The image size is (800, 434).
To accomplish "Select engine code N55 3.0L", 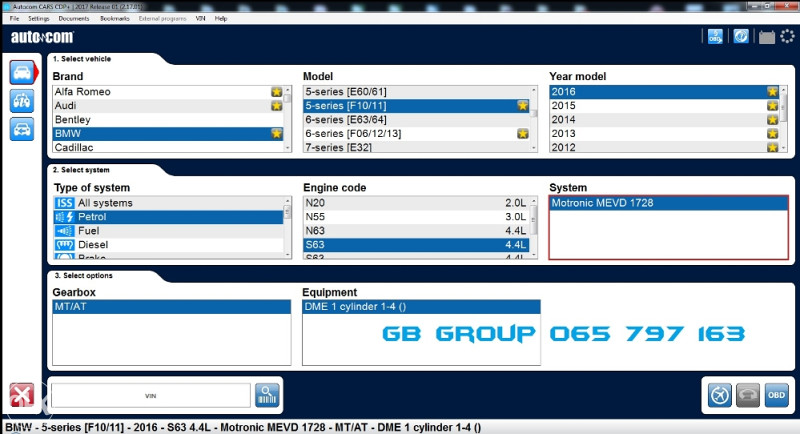I will [x=416, y=217].
